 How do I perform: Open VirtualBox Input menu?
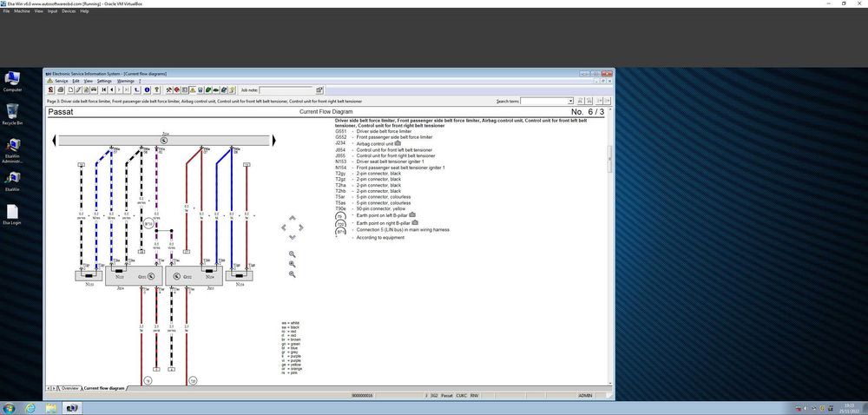click(x=53, y=11)
